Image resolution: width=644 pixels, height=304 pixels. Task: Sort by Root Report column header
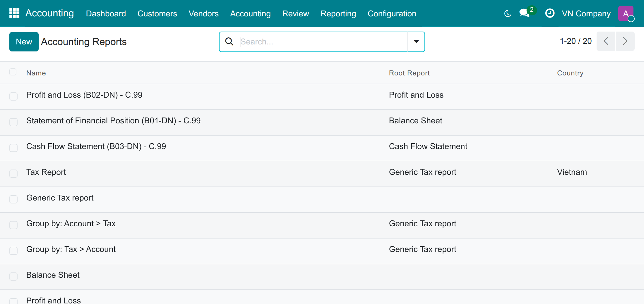[x=409, y=73]
